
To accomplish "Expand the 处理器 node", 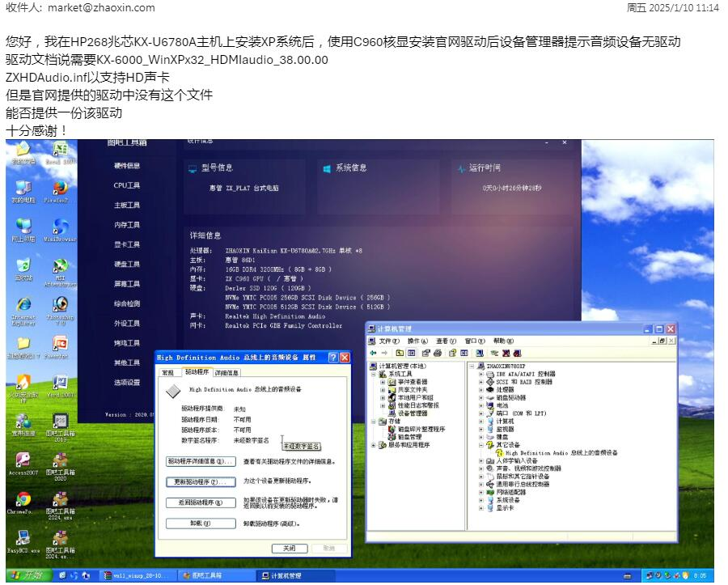I will (480, 389).
